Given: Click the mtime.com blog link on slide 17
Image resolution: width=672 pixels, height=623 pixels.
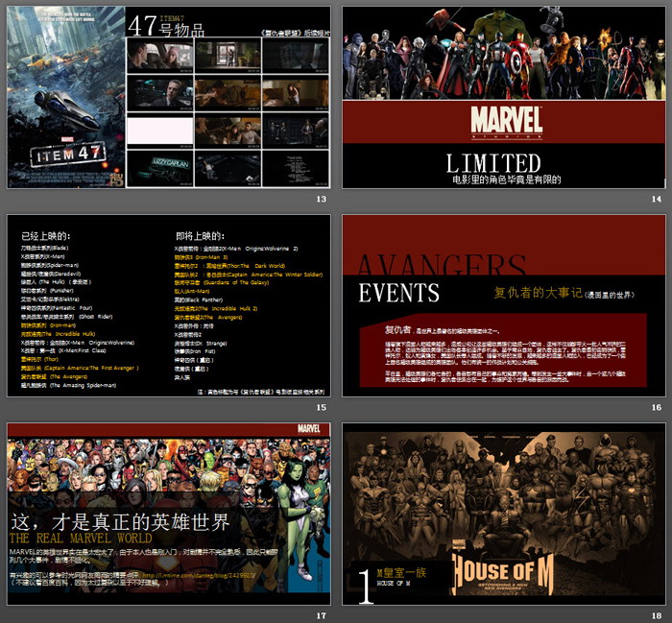Looking at the screenshot, I should tap(199, 575).
